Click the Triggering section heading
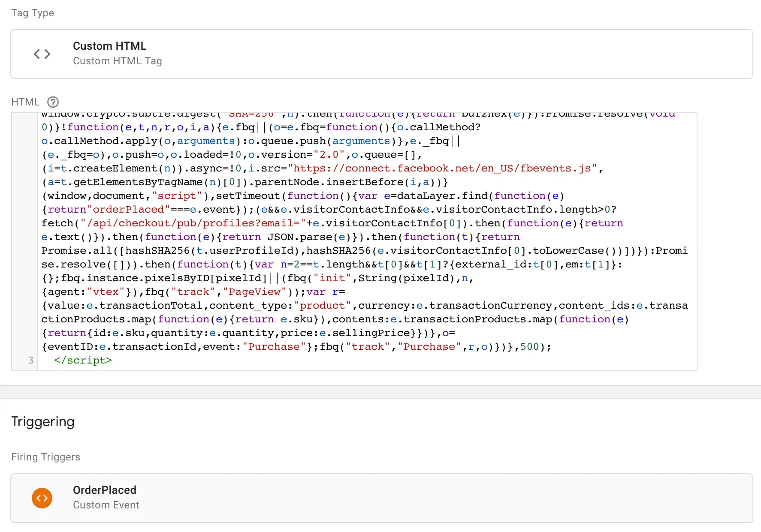 click(x=42, y=422)
